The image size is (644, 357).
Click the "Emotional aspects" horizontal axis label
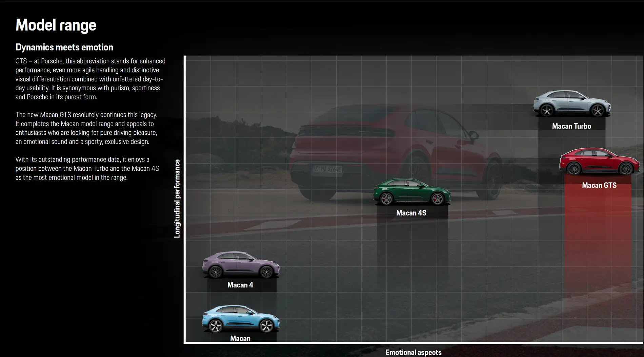coord(413,353)
